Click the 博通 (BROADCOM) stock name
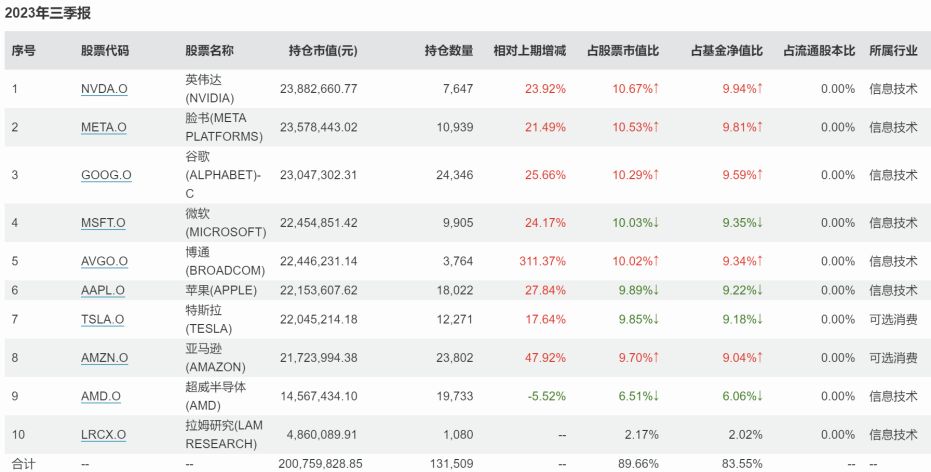Screen dimensions: 931x472 click(x=225, y=261)
